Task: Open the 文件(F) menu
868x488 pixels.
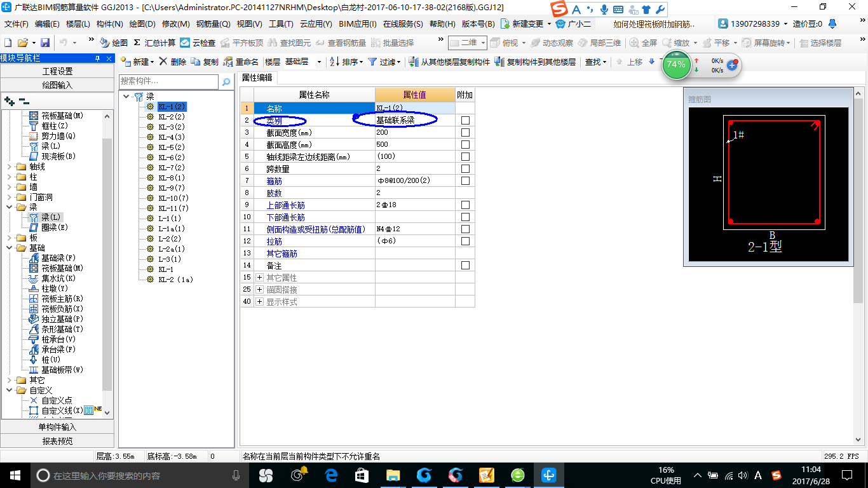Action: tap(17, 24)
